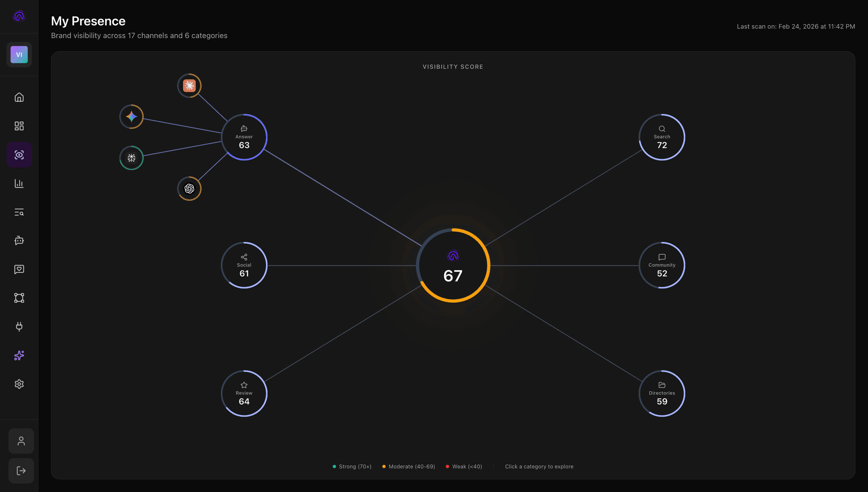Open the Social category node
The height and width of the screenshot is (492, 868).
[x=244, y=265]
